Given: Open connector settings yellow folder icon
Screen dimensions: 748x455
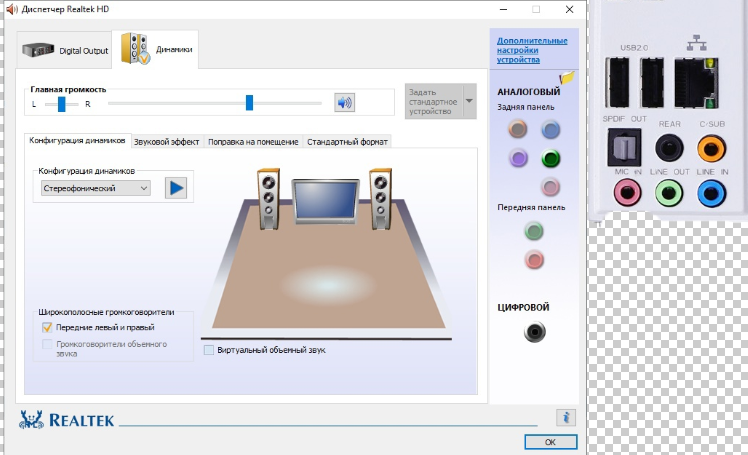Looking at the screenshot, I should (x=567, y=77).
